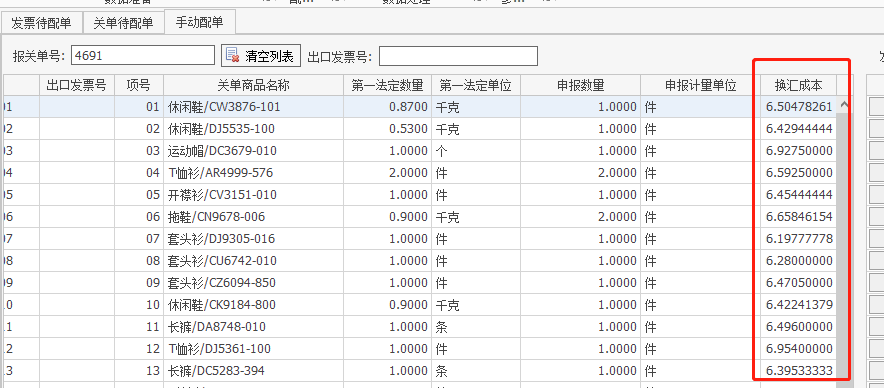Select row T恤衫/DJ5361-100
The image size is (884, 388).
[x=420, y=349]
